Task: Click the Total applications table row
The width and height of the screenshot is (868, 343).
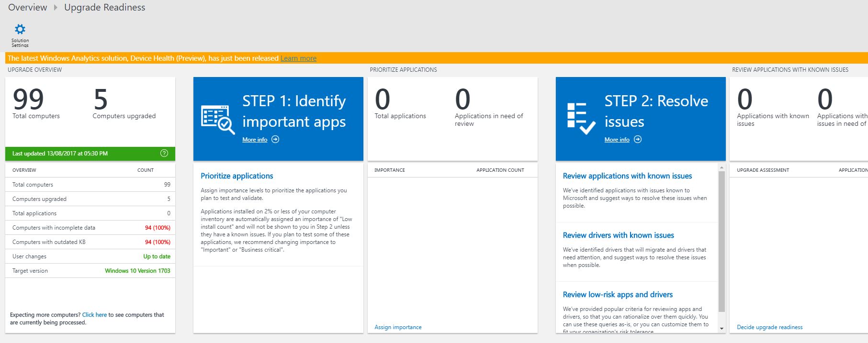Action: pyautogui.click(x=90, y=213)
